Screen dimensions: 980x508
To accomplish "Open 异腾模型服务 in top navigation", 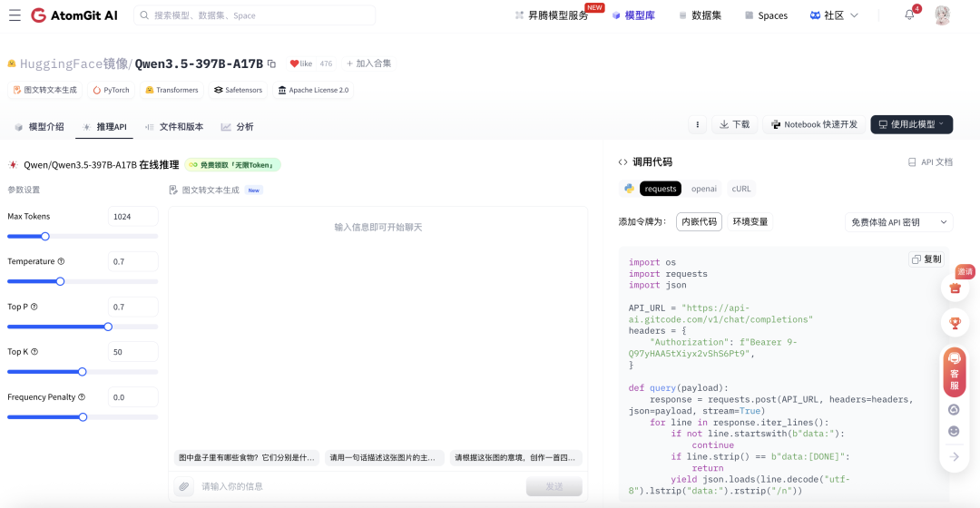I will pyautogui.click(x=552, y=15).
